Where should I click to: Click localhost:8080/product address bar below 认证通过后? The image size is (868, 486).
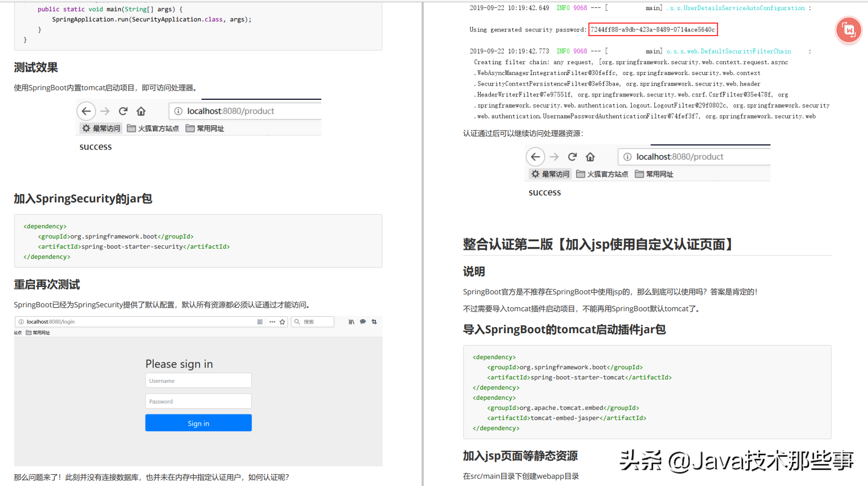[694, 157]
